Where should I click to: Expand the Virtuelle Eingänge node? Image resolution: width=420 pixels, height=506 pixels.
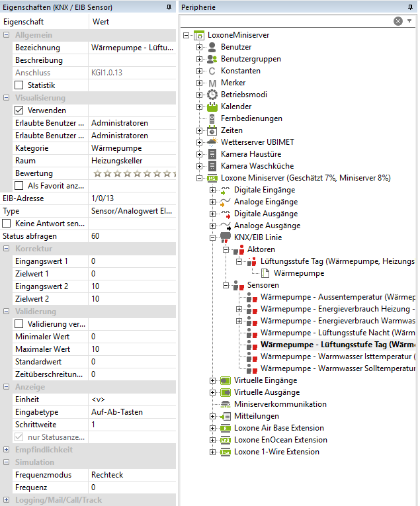pos(212,381)
